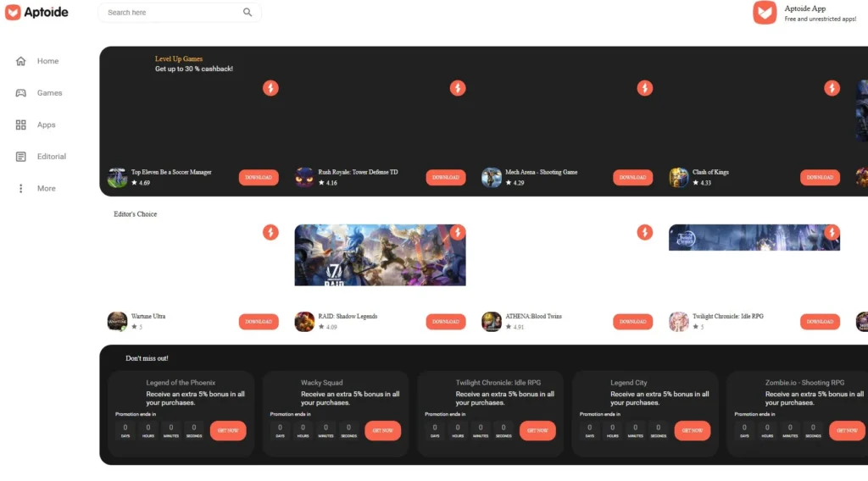Download RAID: Shadow Legends
The image size is (868, 481).
(446, 322)
